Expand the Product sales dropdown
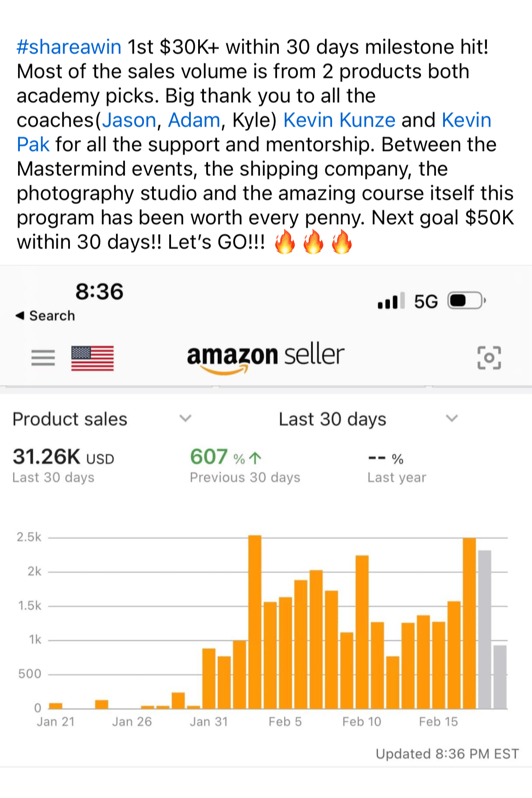 [x=185, y=418]
